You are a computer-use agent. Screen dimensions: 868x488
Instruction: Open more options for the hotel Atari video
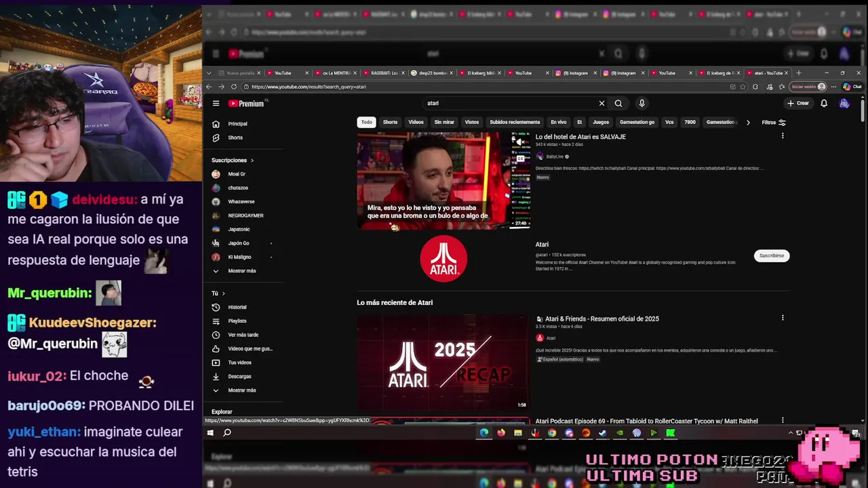(x=783, y=136)
